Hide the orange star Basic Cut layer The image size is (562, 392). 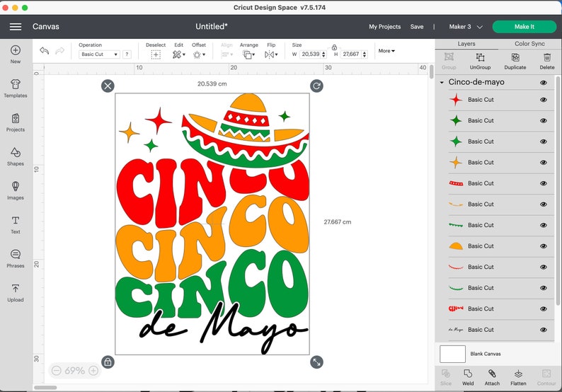coord(544,162)
